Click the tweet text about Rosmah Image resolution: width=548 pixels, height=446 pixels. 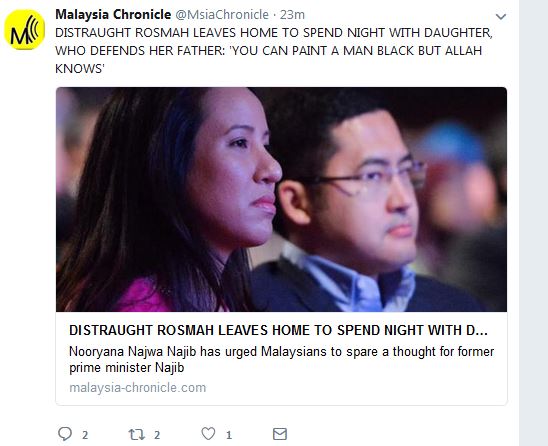point(274,51)
